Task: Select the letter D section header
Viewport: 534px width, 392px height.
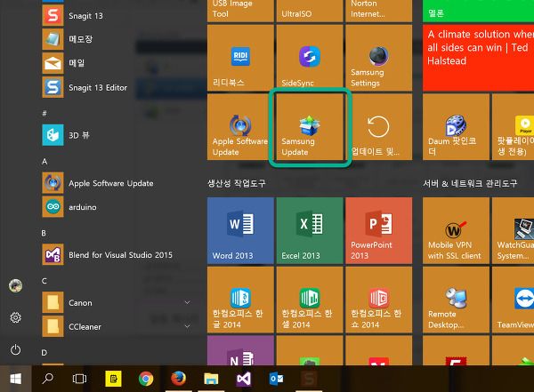Action: tap(44, 353)
